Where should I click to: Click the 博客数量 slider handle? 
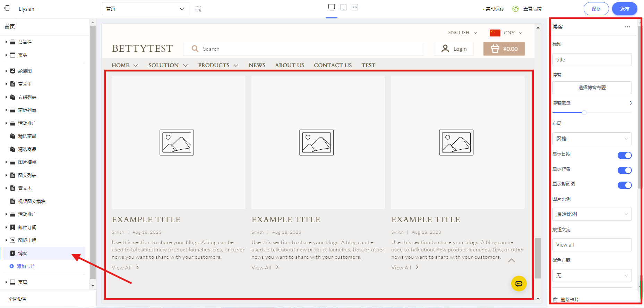click(584, 113)
